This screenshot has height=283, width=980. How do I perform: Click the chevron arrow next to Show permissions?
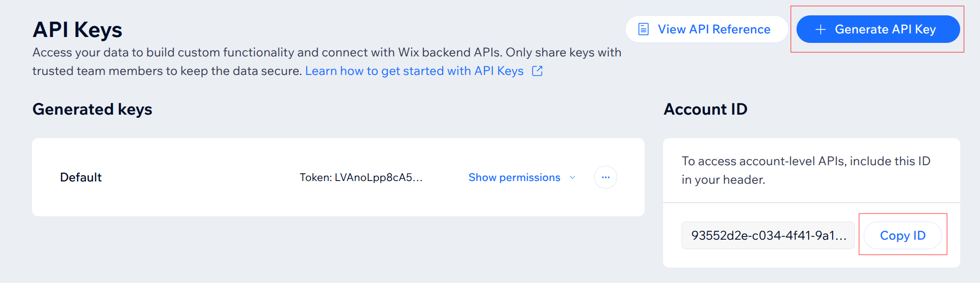coord(572,178)
